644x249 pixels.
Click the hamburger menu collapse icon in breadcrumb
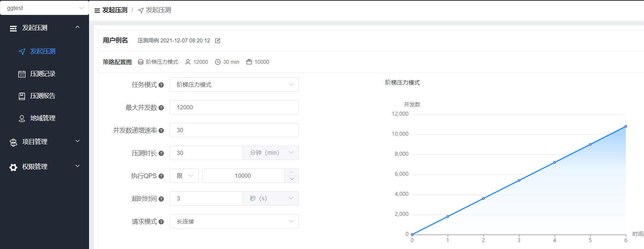(97, 11)
